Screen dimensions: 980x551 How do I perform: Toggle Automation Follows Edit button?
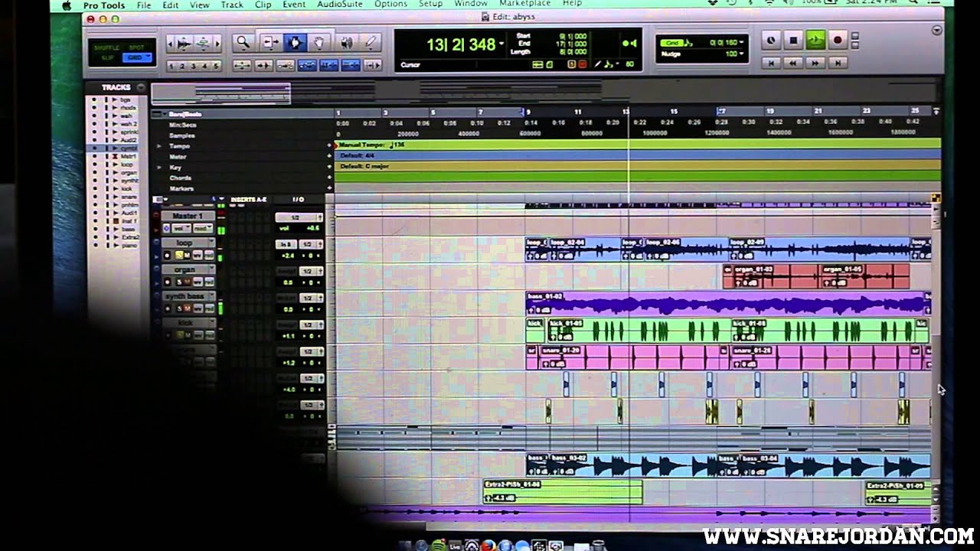[308, 65]
